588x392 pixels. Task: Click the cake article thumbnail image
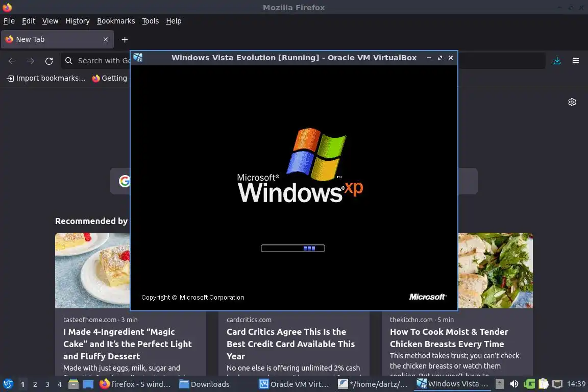92,271
